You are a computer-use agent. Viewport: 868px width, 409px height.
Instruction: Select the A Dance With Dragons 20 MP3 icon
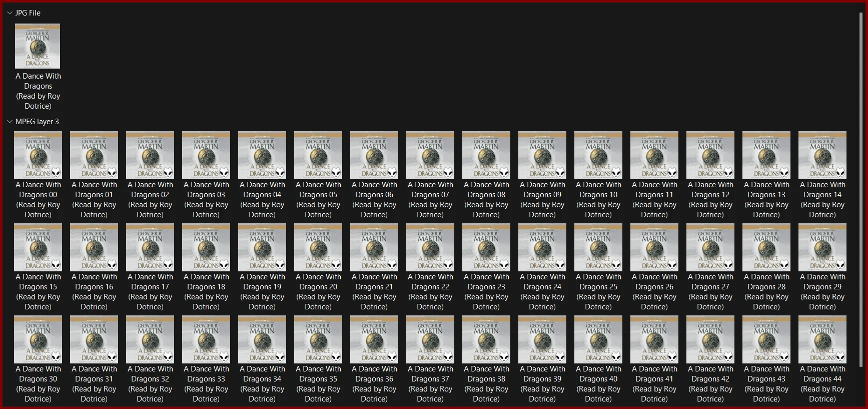[x=318, y=247]
